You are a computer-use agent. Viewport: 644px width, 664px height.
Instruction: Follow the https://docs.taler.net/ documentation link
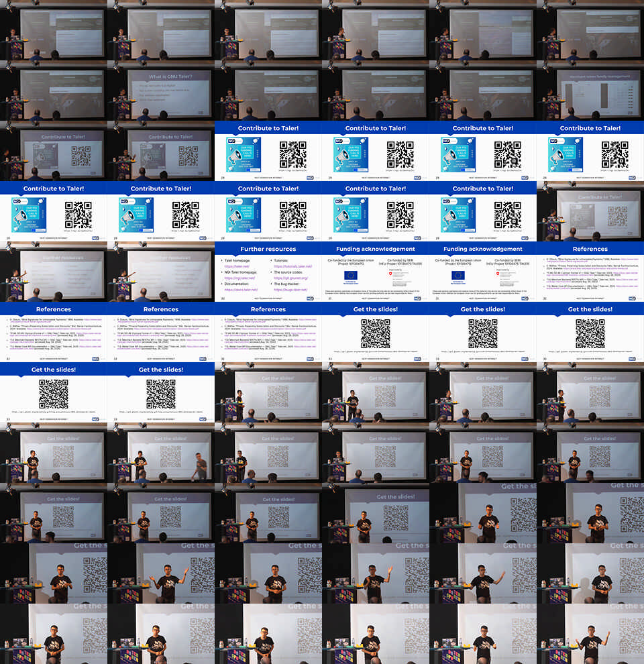(240, 290)
